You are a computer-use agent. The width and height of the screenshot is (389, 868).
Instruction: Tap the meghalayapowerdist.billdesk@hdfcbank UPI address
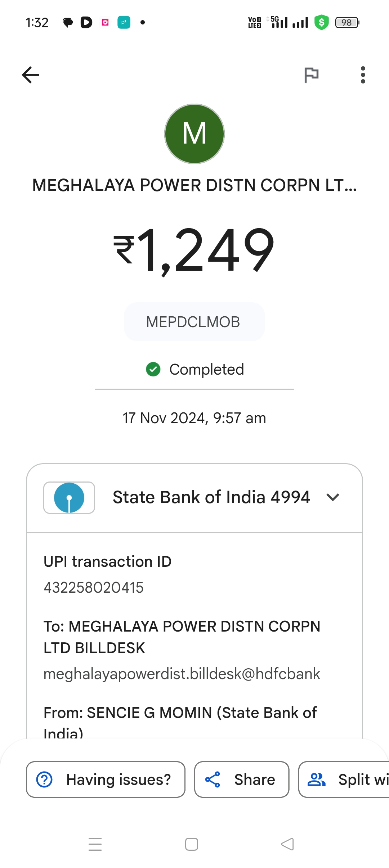click(182, 674)
